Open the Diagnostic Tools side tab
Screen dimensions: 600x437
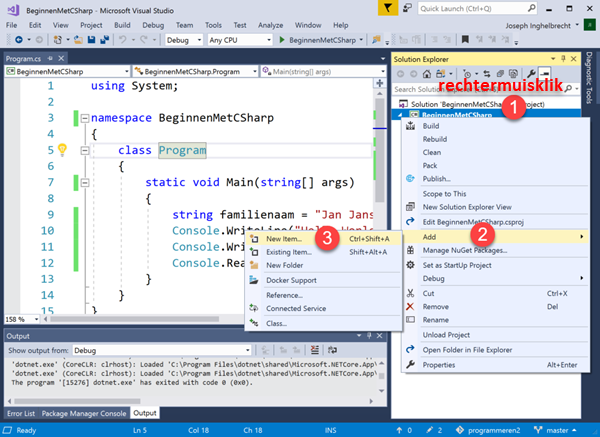[x=589, y=77]
